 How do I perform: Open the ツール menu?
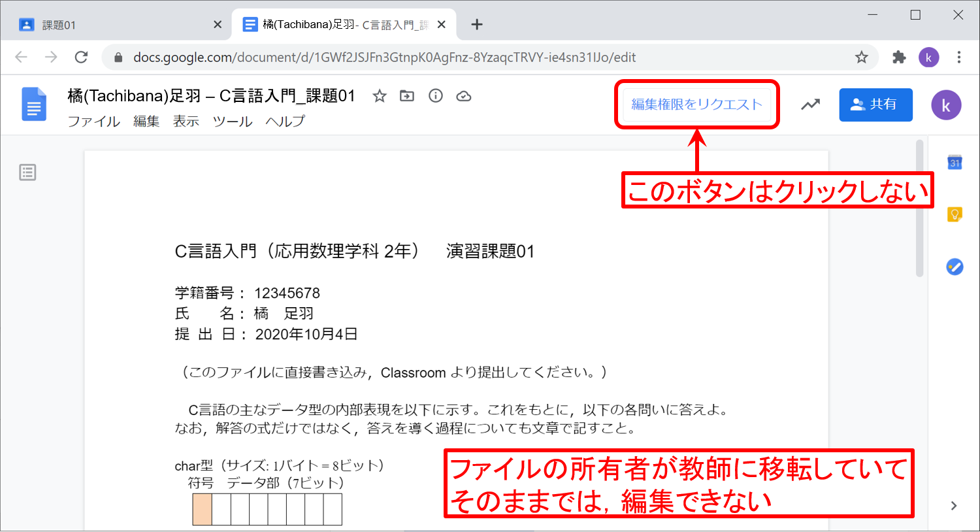click(x=233, y=122)
